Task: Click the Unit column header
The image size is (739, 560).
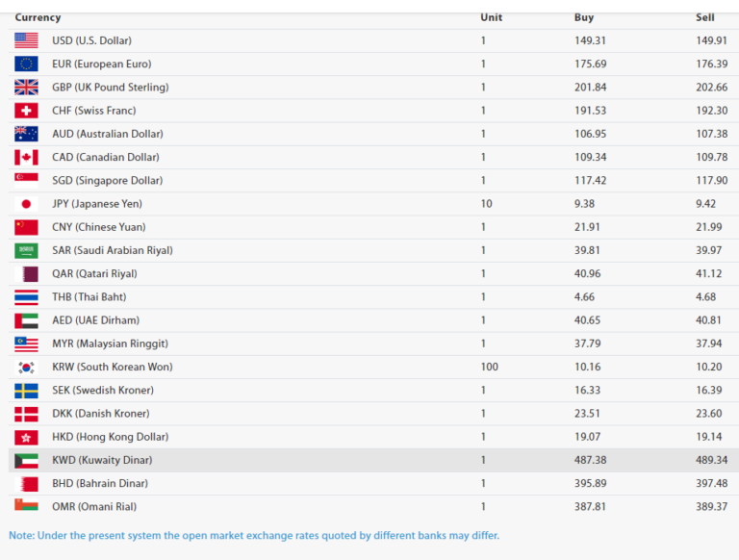Action: [x=491, y=17]
